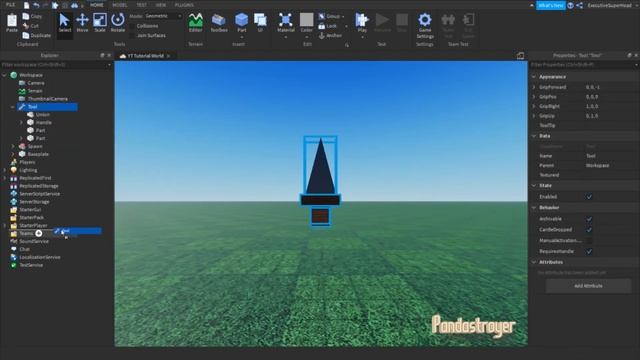Click the share icon near the username
The width and height of the screenshot is (640, 360).
[579, 5]
